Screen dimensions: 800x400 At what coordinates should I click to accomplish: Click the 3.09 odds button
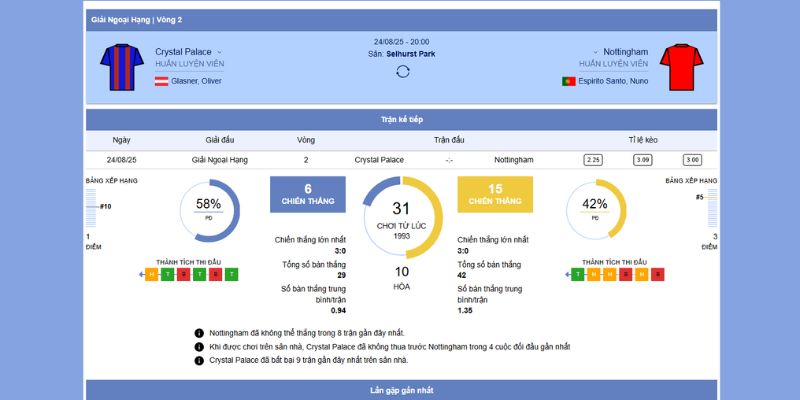point(642,159)
